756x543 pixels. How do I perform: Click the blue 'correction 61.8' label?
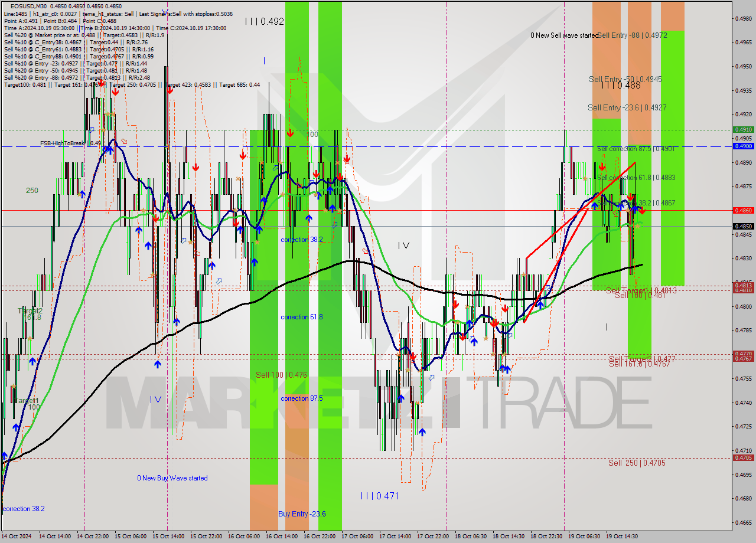click(x=302, y=317)
